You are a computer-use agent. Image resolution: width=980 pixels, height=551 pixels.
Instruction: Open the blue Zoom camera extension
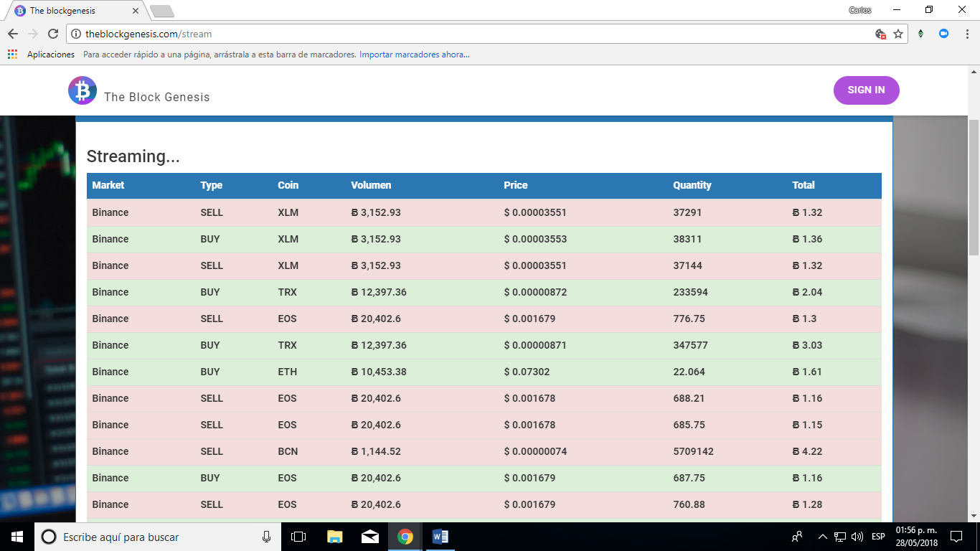pyautogui.click(x=944, y=34)
